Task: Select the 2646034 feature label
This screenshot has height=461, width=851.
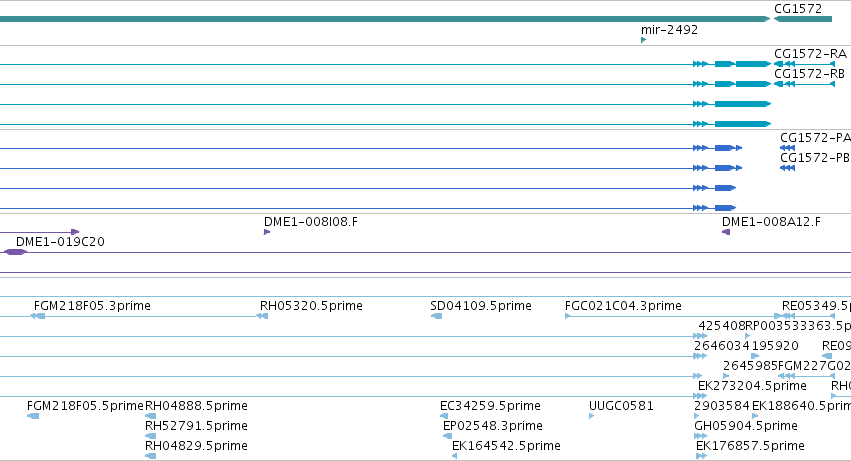Action: click(722, 346)
